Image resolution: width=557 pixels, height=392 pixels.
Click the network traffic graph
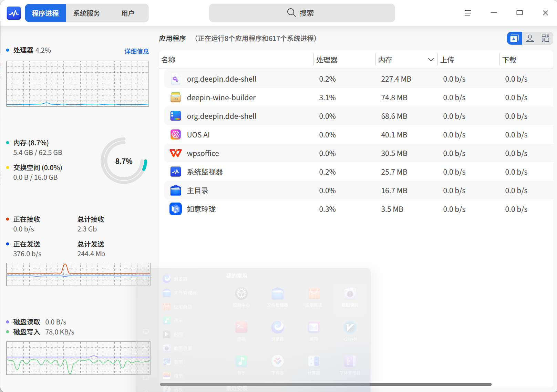[78, 274]
